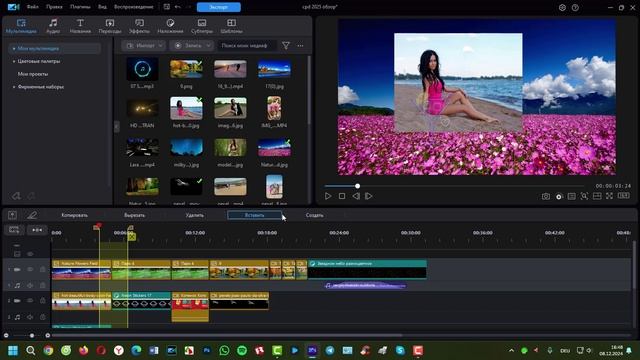Select the 1703.jpg thumbnail
Screen dimensions: 640x360
274,69
